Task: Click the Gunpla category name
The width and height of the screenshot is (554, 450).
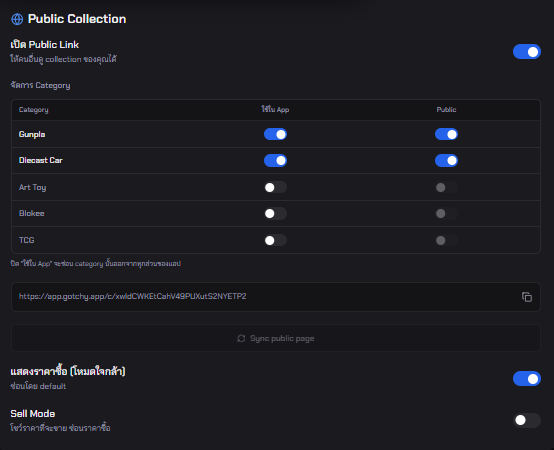Action: (32, 134)
